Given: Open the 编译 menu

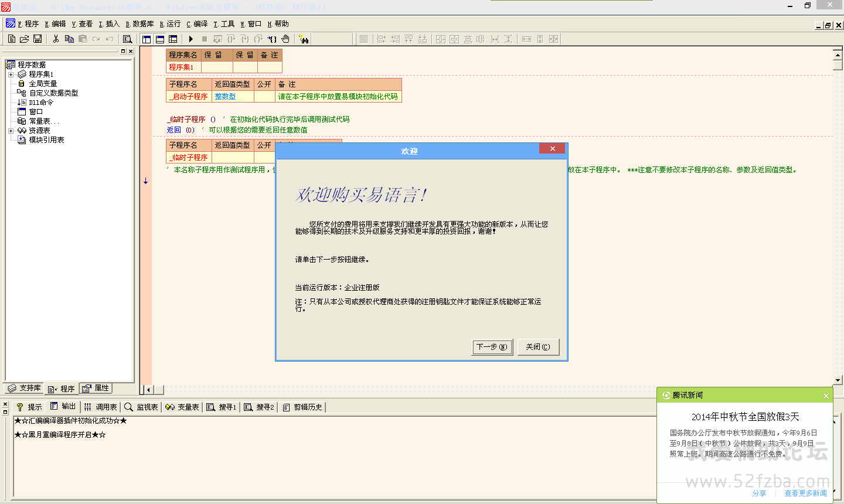Looking at the screenshot, I should pos(197,24).
